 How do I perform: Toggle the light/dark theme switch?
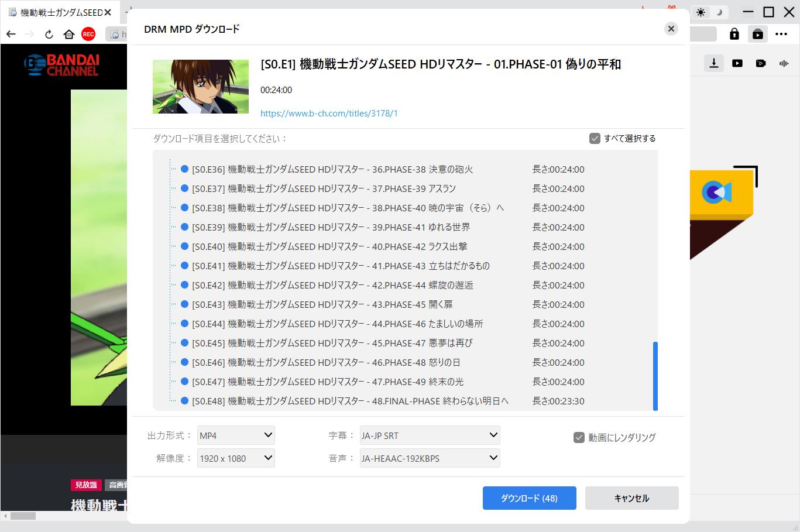tap(709, 12)
